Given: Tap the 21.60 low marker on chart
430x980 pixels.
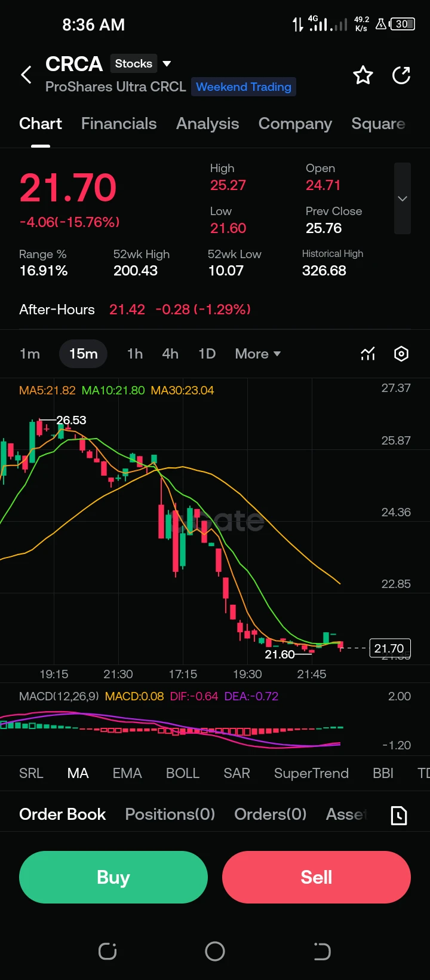Looking at the screenshot, I should point(279,654).
